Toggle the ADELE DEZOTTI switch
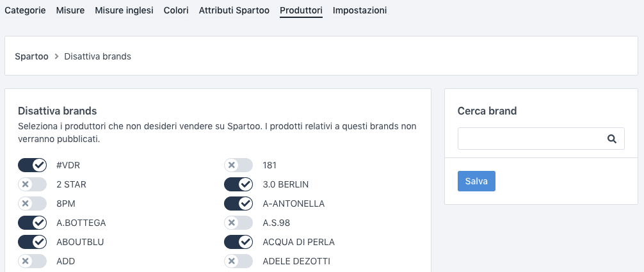 (x=239, y=261)
